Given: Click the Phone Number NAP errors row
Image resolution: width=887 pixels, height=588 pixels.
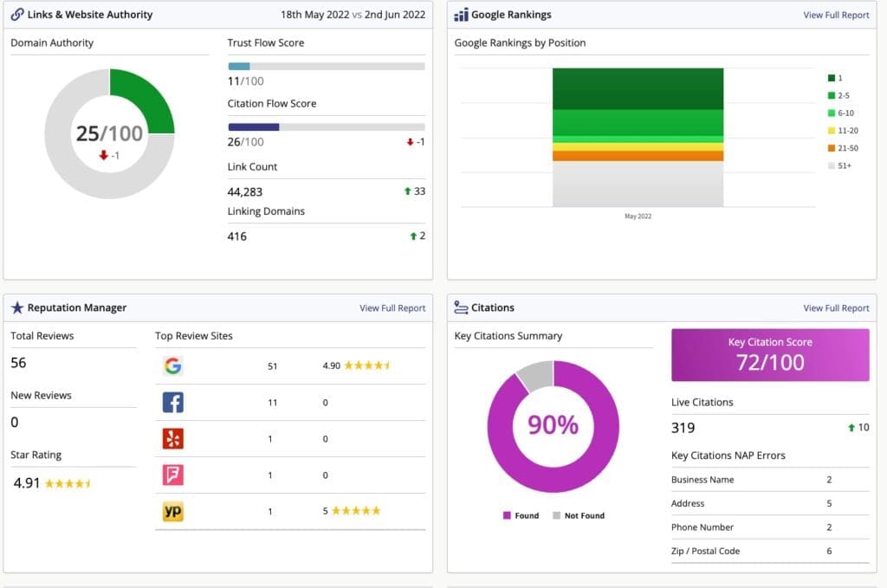Looking at the screenshot, I should [770, 527].
